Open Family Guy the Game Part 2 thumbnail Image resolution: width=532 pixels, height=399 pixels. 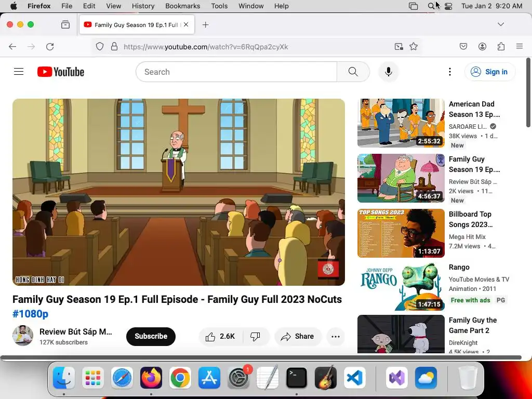401,334
